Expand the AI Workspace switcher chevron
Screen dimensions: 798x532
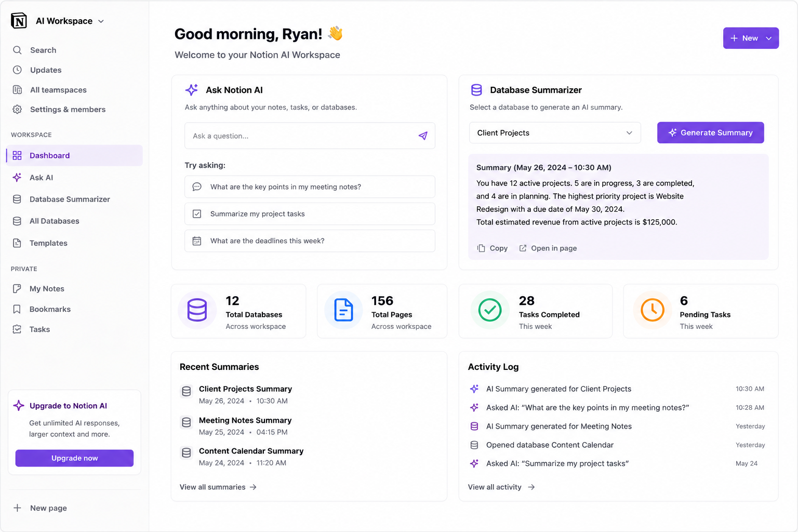[x=101, y=21]
